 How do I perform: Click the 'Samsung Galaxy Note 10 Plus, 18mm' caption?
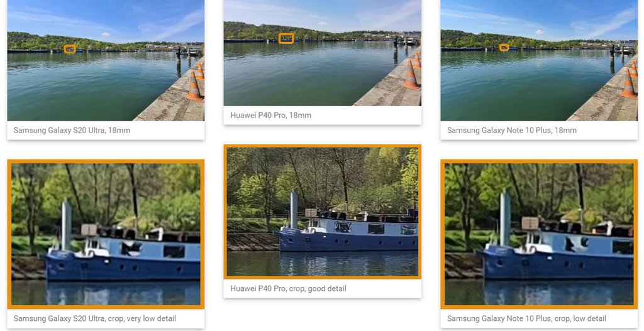(512, 131)
